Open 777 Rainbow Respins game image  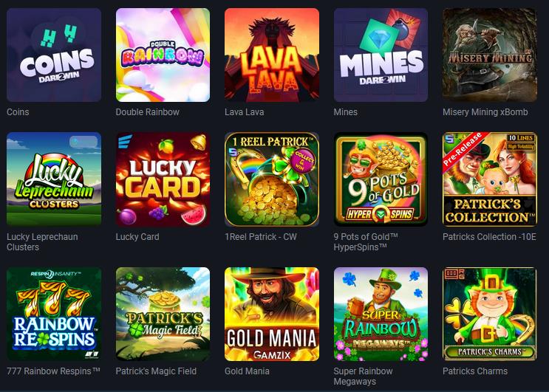(54, 314)
